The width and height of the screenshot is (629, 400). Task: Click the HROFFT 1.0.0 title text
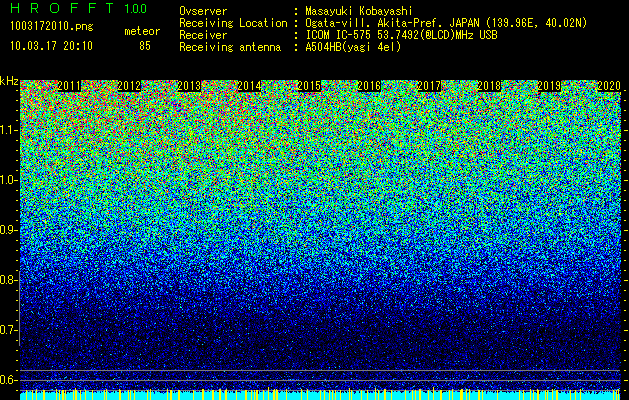[x=79, y=8]
